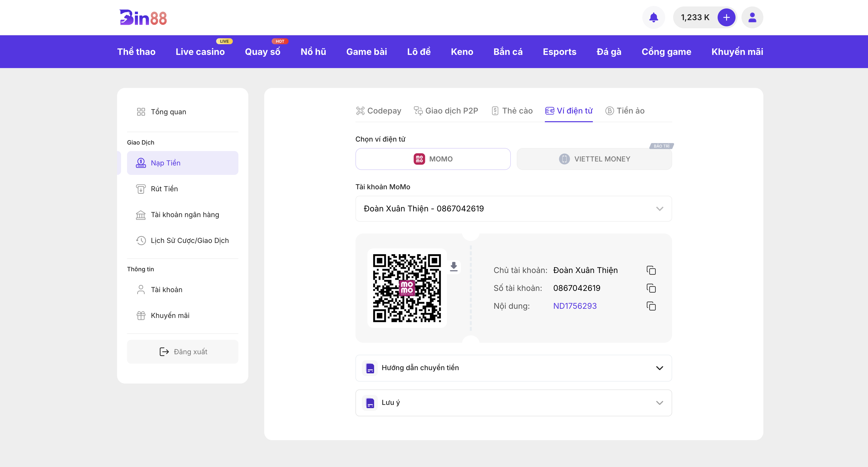Image resolution: width=868 pixels, height=467 pixels.
Task: Open Tài khoản under Thông tin
Action: pos(182,290)
